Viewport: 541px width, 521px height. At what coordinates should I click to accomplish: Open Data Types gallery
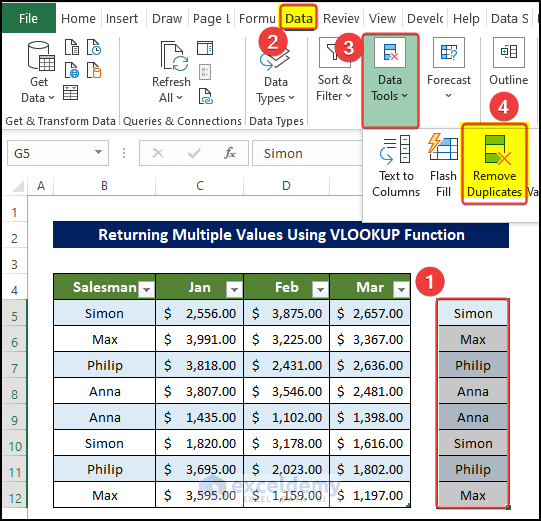click(275, 72)
